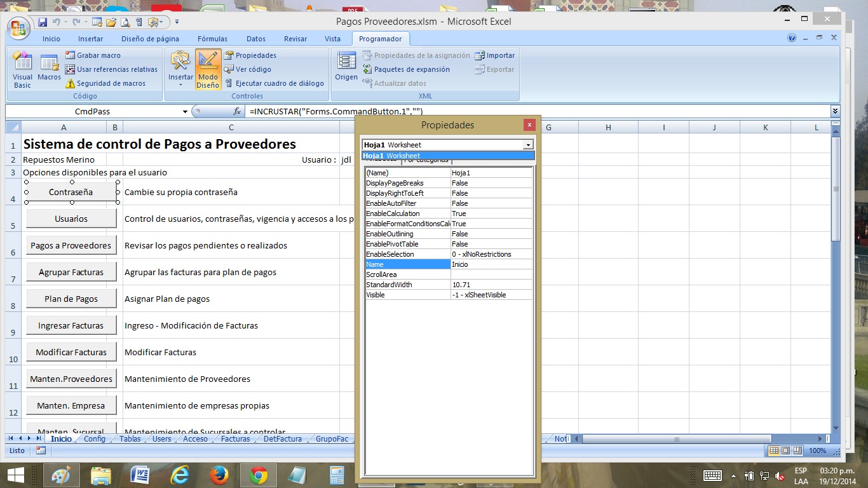Click the Open folder quick-access icon
The image size is (868, 488).
pyautogui.click(x=111, y=22)
